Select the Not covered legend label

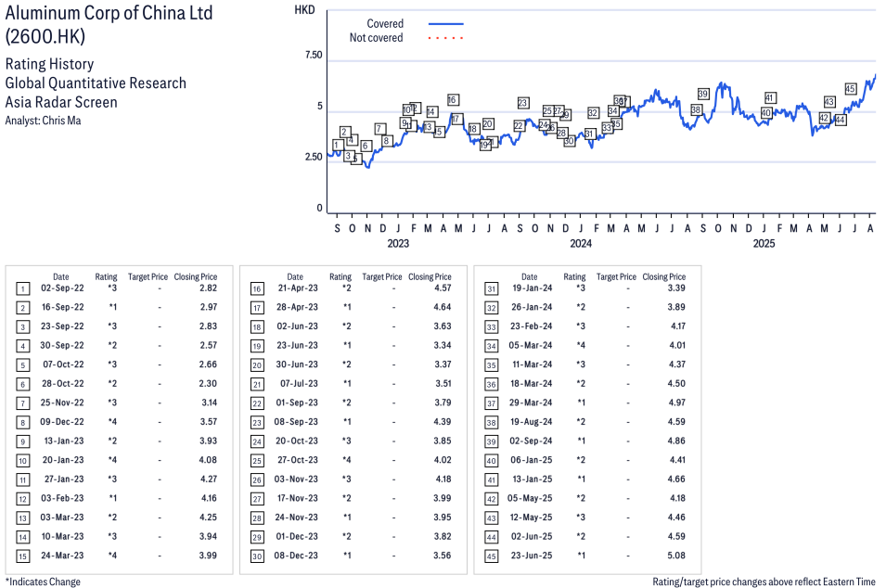click(376, 38)
